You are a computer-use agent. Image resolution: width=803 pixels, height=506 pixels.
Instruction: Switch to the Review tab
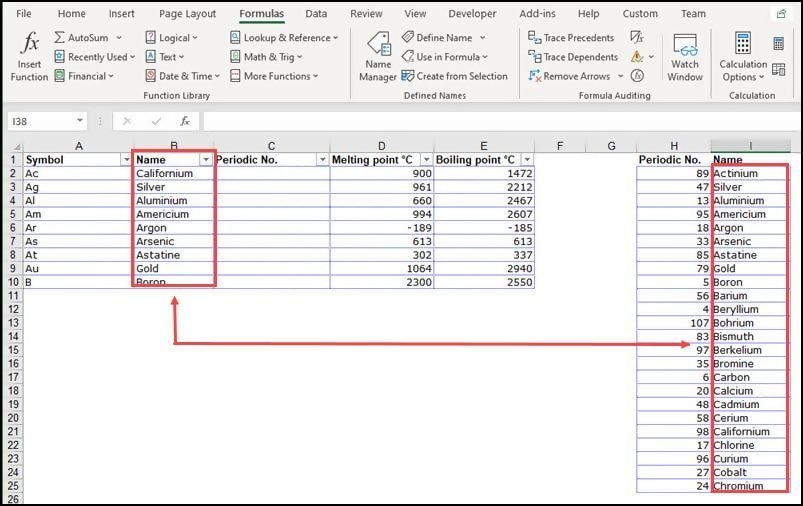(366, 14)
